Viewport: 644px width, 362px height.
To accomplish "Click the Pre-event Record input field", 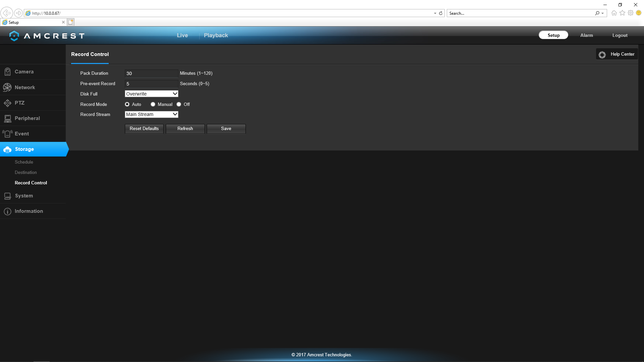I will coord(152,84).
